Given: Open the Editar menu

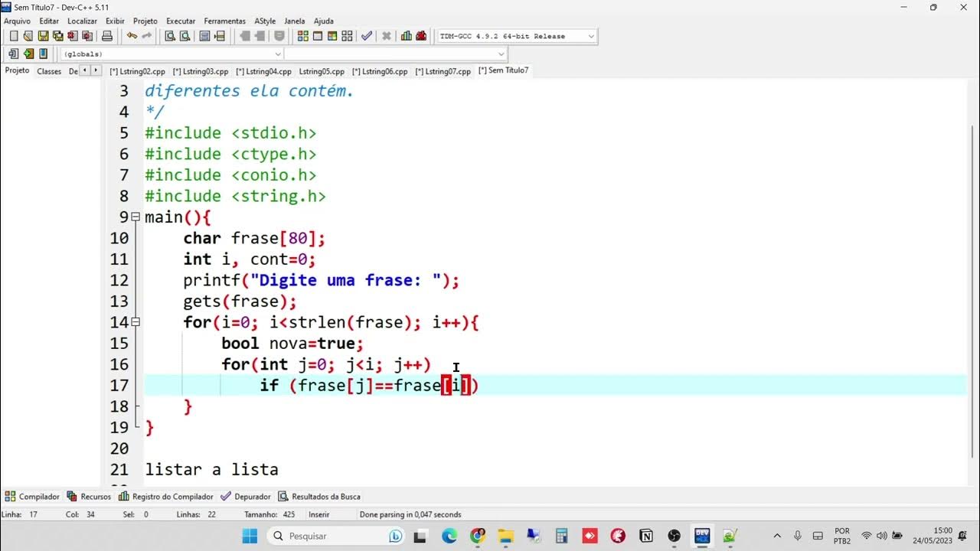Looking at the screenshot, I should point(49,21).
